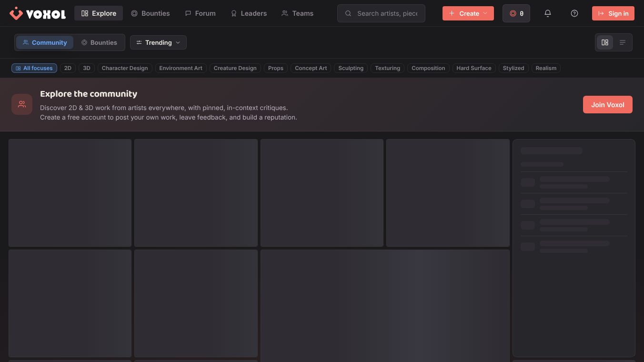Filter by Texturing

click(x=388, y=68)
